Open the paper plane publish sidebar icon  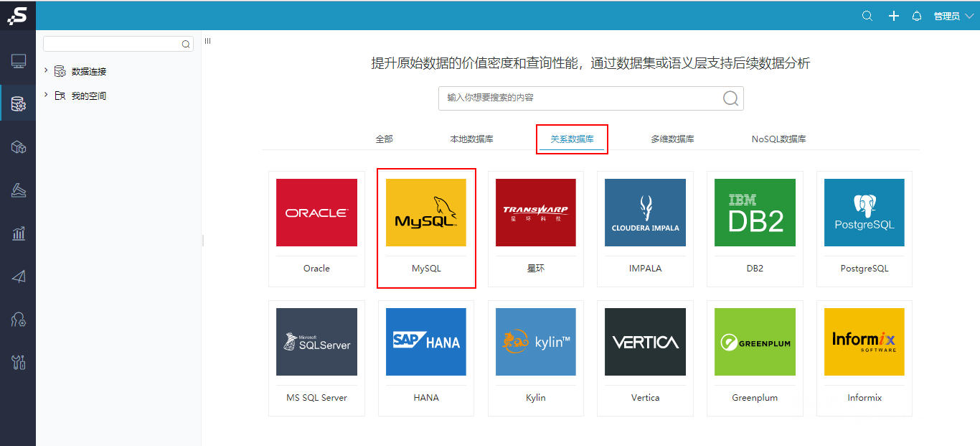(x=19, y=277)
